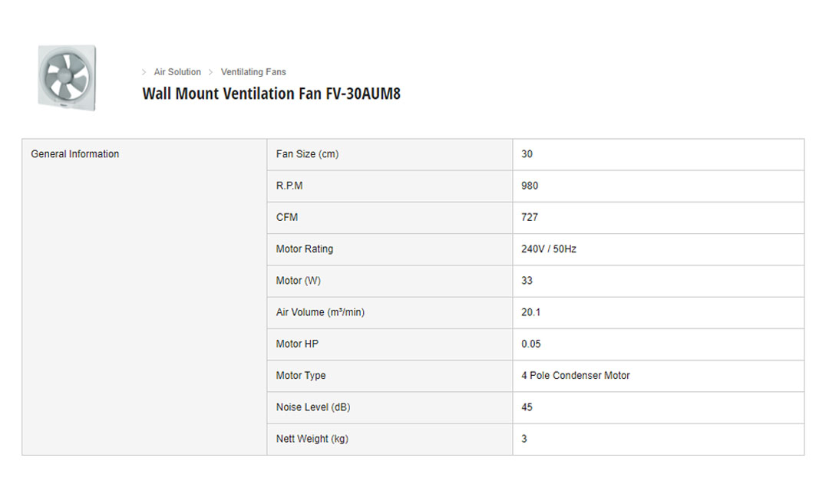
Task: Select the Fan Size value 30
Action: pos(527,154)
